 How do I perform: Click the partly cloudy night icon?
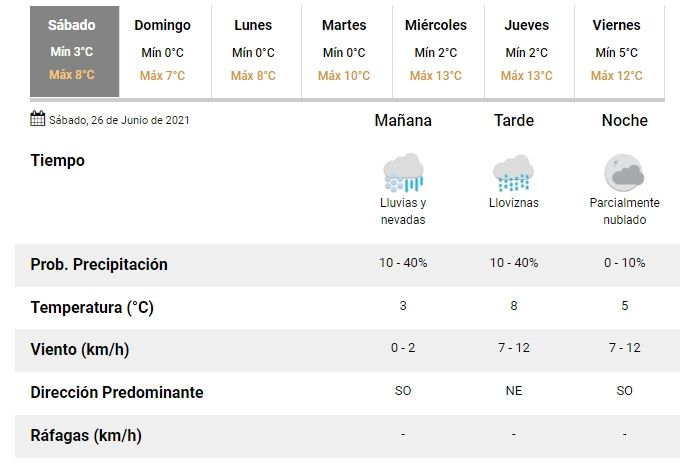pyautogui.click(x=624, y=173)
